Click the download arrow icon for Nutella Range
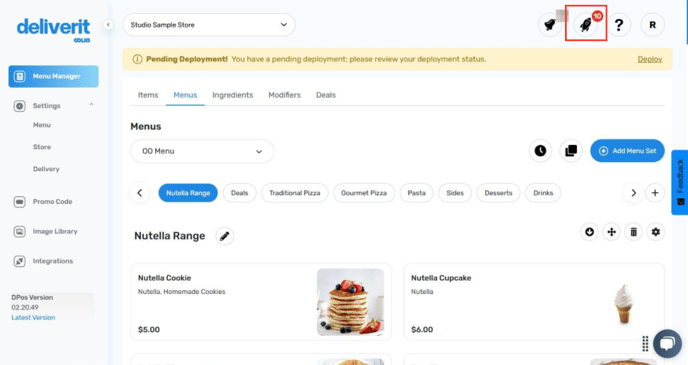The height and width of the screenshot is (365, 688). (x=589, y=232)
